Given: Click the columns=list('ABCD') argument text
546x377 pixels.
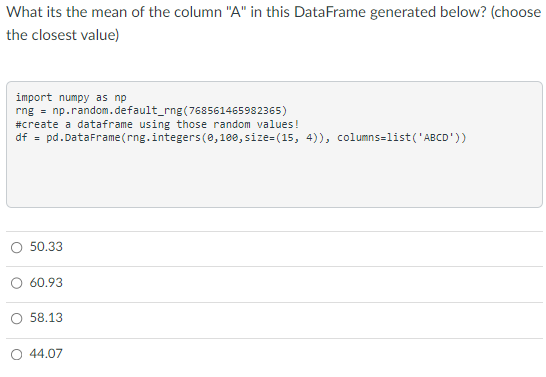Looking at the screenshot, I should coord(398,138).
